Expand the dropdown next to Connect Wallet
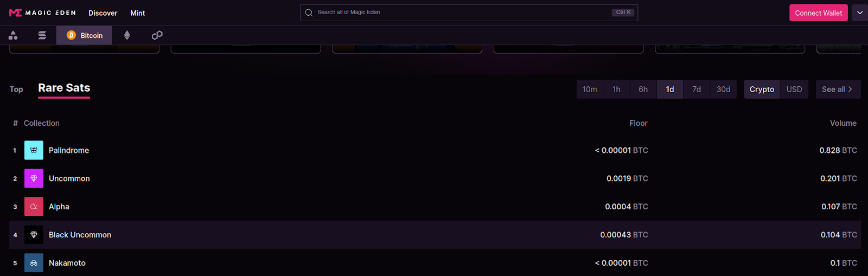The image size is (868, 276). coord(860,12)
